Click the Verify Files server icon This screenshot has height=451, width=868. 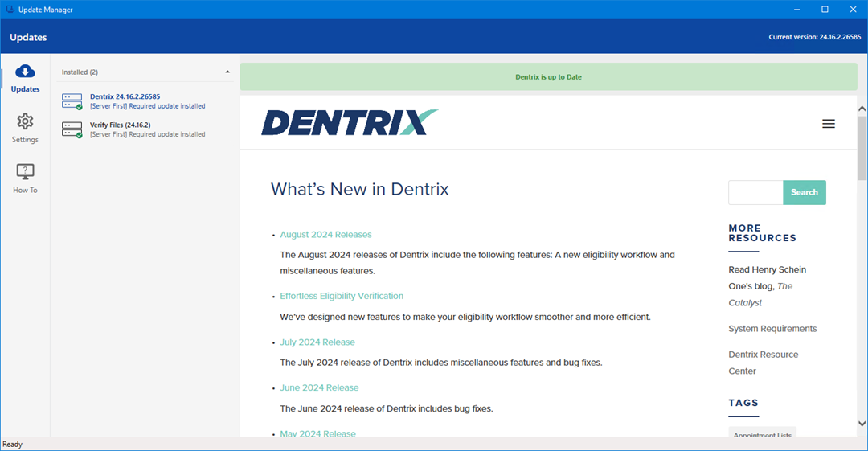72,129
